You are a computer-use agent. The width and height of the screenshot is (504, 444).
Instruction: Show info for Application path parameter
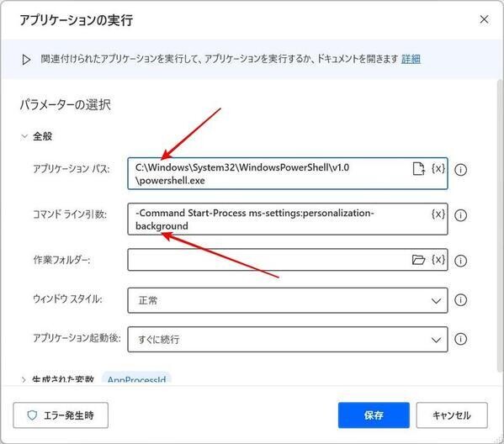(x=460, y=170)
